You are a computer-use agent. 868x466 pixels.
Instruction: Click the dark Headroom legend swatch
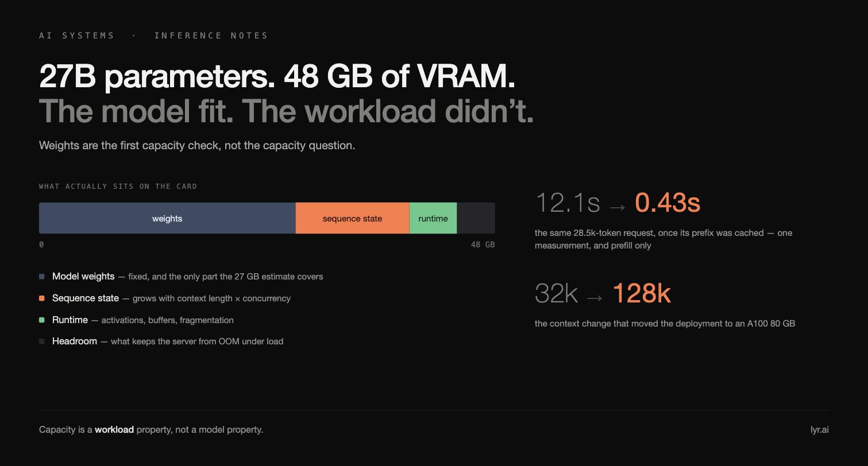coord(41,341)
